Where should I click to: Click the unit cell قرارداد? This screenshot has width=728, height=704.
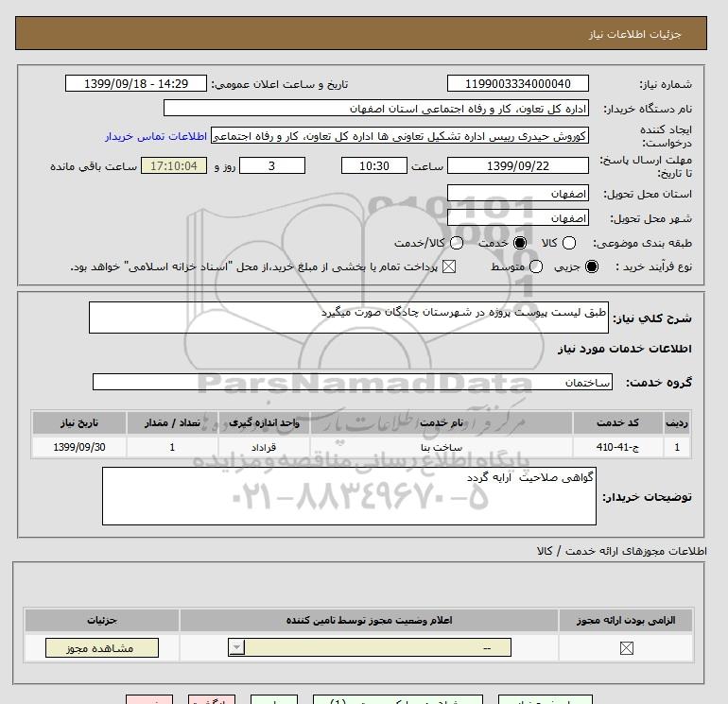264,447
